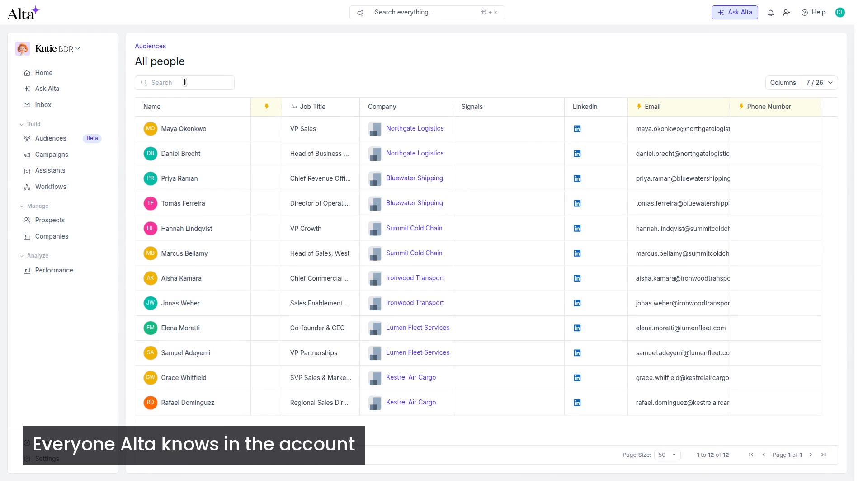Viewport: 868px width, 488px height.
Task: Click the RD avatar for Rafael Dominguez
Action: pyautogui.click(x=150, y=402)
